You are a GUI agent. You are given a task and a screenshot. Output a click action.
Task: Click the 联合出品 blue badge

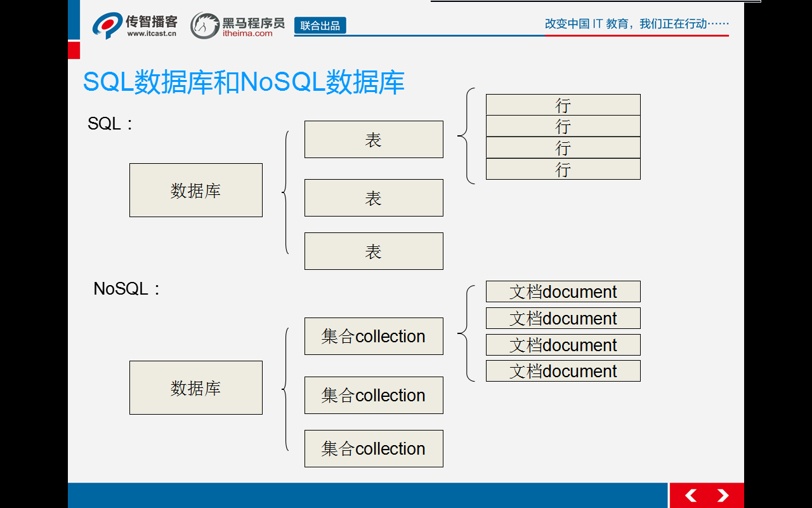pyautogui.click(x=320, y=25)
